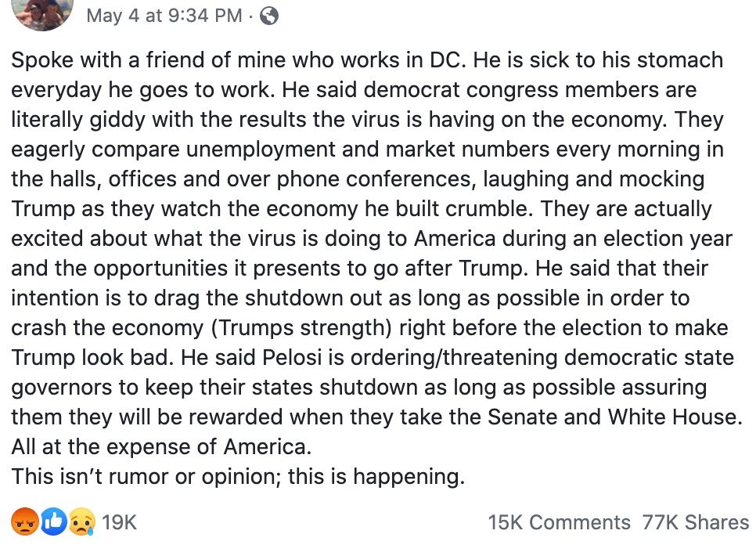Click the word 'unemployment' in the post
Viewport: 756px width, 545px height.
coord(261,150)
